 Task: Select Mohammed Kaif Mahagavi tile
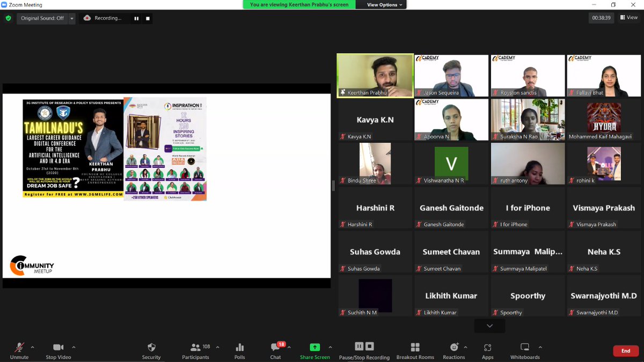(x=604, y=120)
